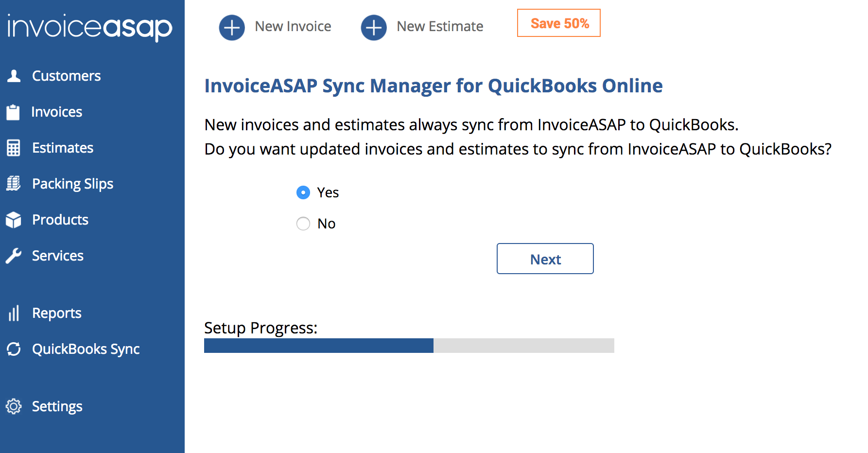Click the New Invoice link text

pos(293,26)
